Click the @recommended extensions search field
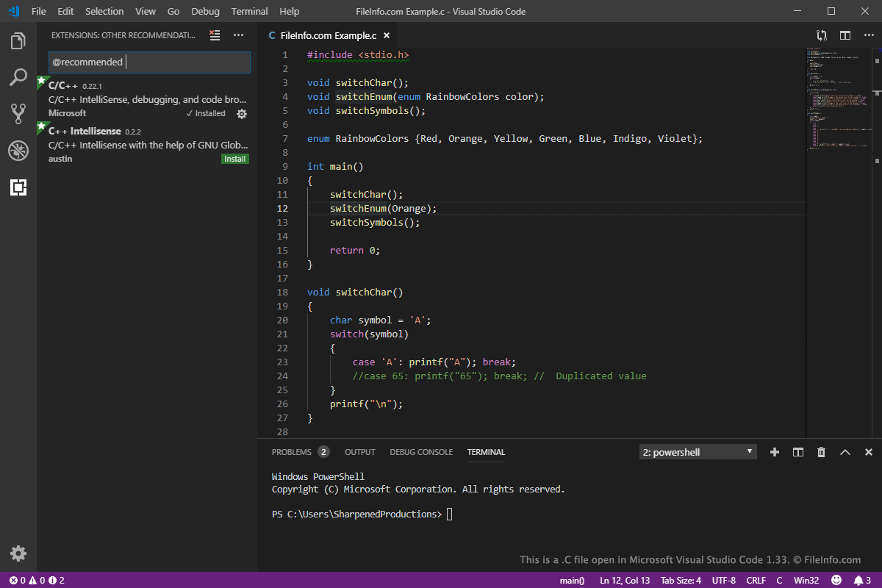882x588 pixels. [149, 62]
